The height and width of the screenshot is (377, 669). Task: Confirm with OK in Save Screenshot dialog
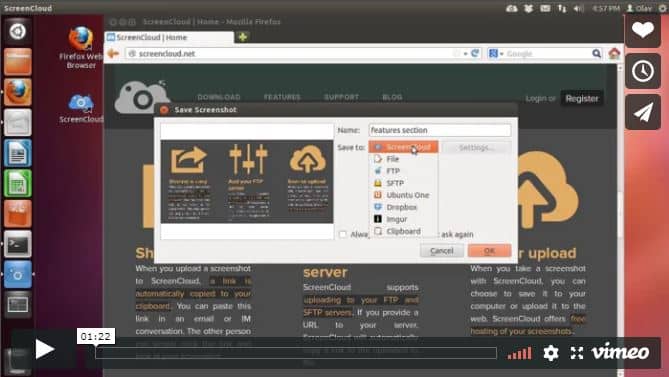tap(489, 251)
